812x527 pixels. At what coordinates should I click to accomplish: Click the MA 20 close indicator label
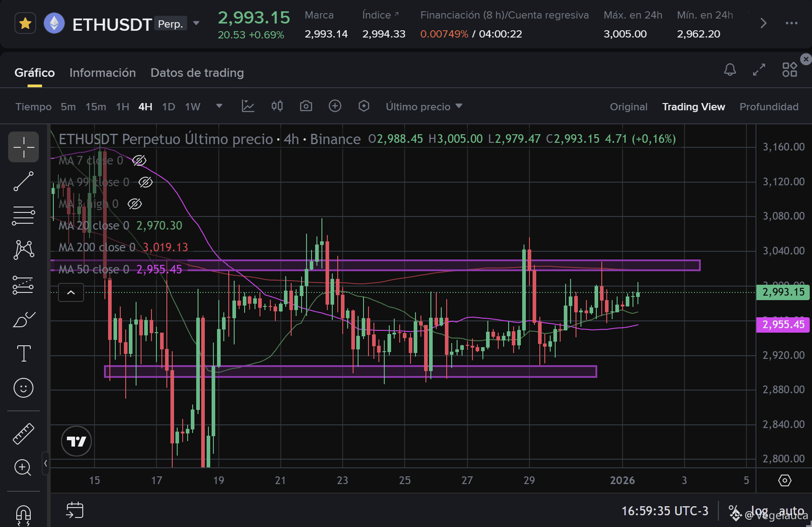(x=94, y=226)
